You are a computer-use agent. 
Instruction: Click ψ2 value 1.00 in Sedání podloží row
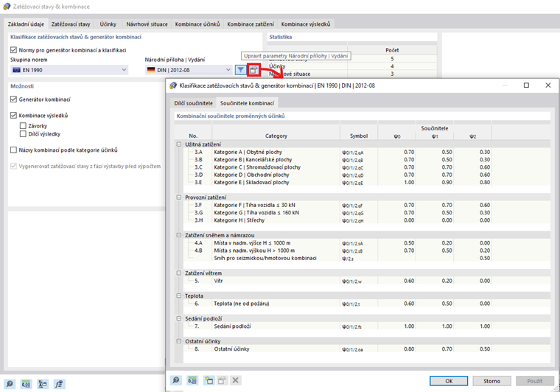485,326
